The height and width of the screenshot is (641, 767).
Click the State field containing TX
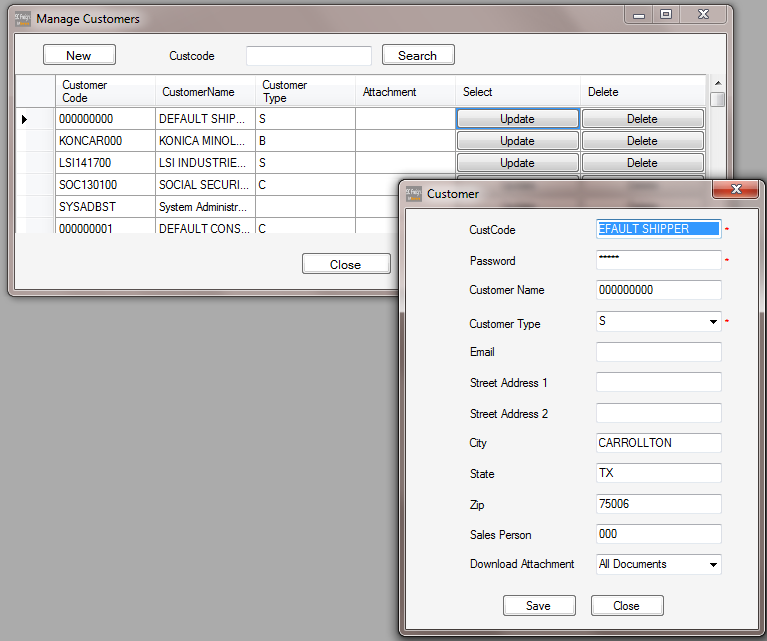click(x=658, y=473)
